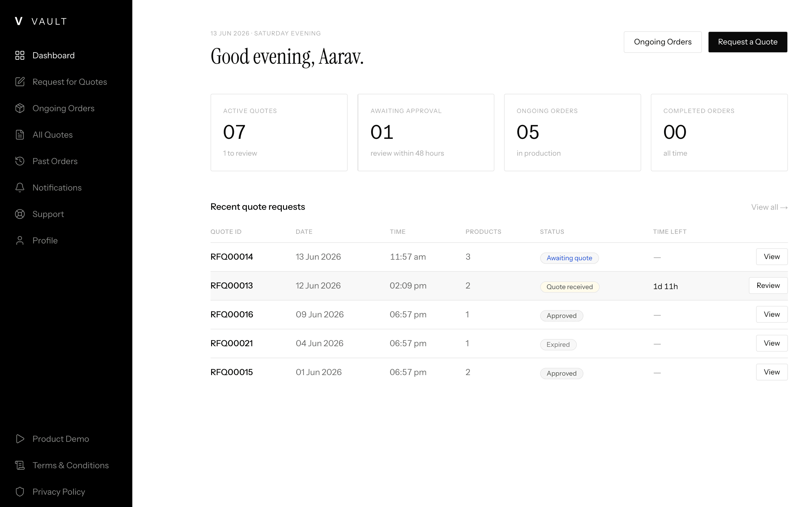This screenshot has height=507, width=812.
Task: Click the All Quotes document icon
Action: (20, 135)
